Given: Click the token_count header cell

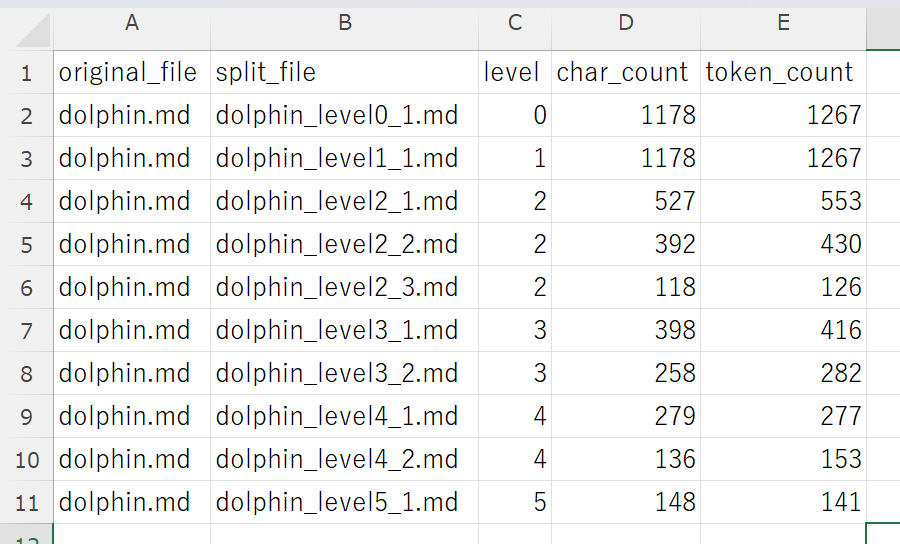Looking at the screenshot, I should (783, 72).
